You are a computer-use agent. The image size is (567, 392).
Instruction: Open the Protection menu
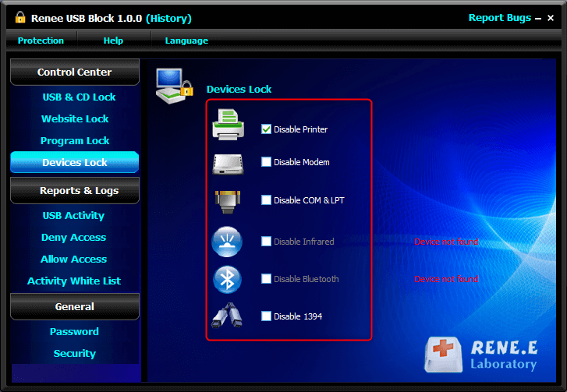tap(41, 41)
